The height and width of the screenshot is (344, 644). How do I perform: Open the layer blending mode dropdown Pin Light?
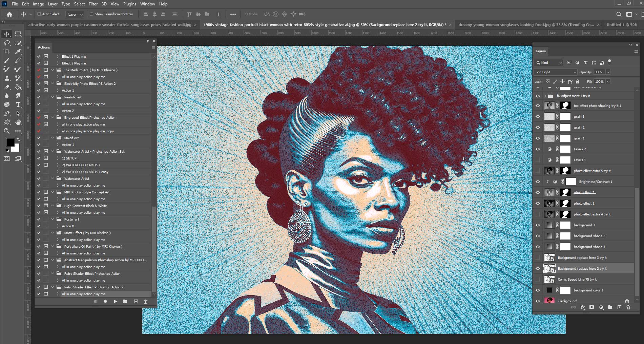(555, 72)
